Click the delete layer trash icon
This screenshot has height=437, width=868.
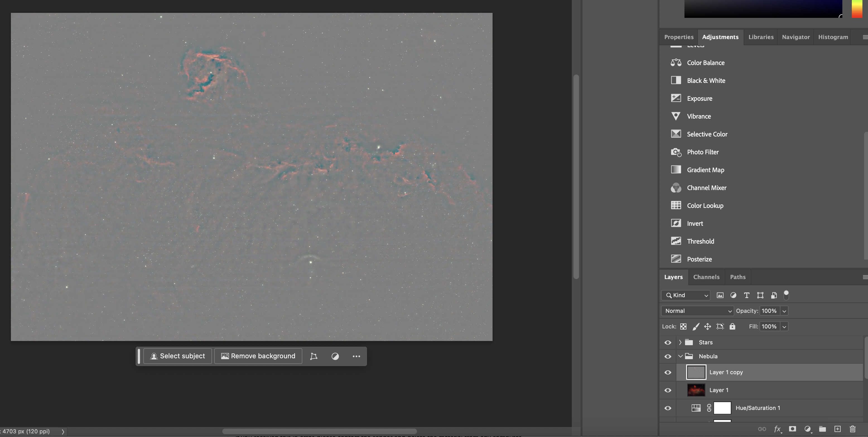852,429
